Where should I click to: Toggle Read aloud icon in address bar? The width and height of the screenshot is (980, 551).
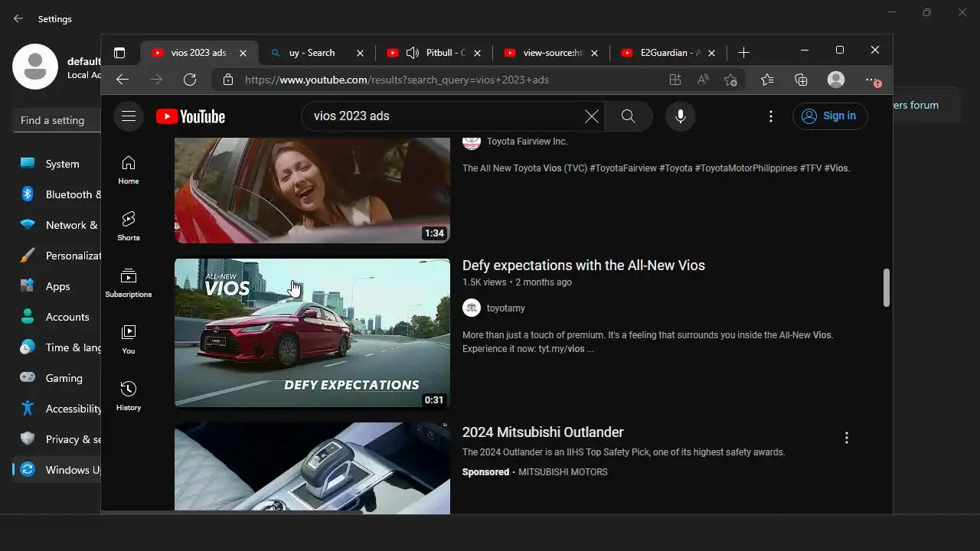[x=703, y=80]
